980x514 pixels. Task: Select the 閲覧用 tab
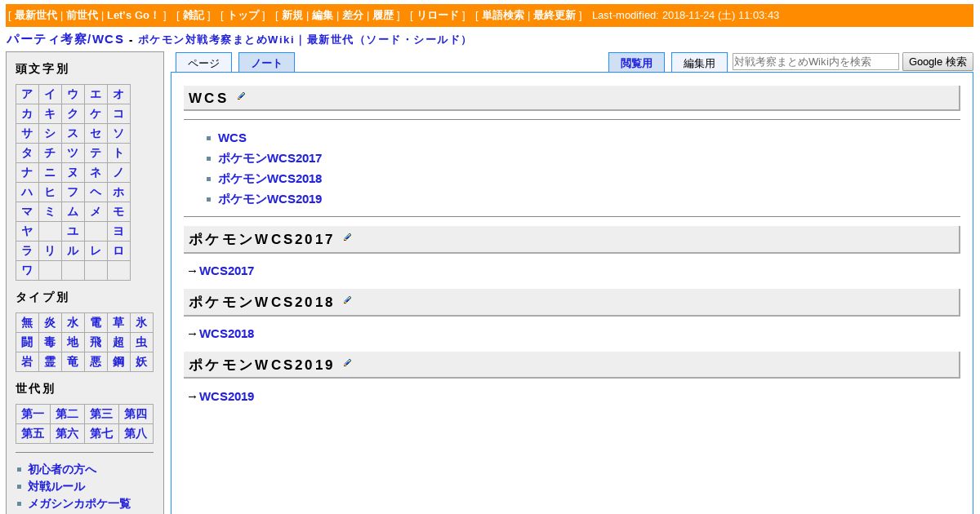[636, 63]
